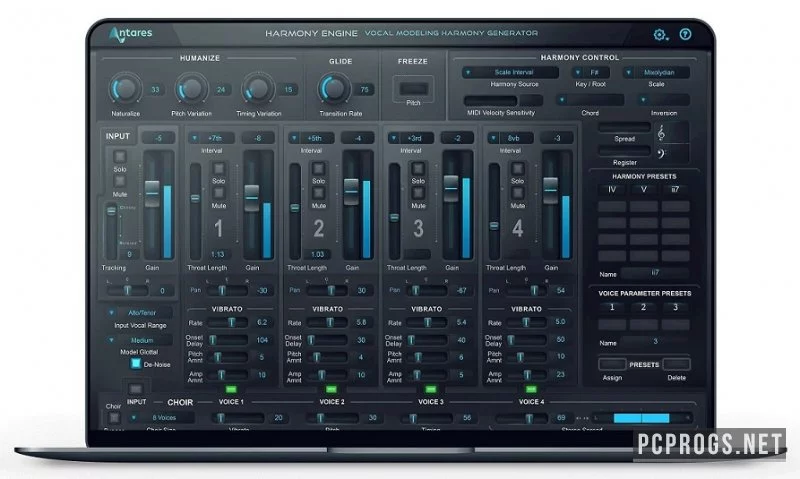Open the help question mark icon
The width and height of the screenshot is (800, 479).
pos(685,34)
